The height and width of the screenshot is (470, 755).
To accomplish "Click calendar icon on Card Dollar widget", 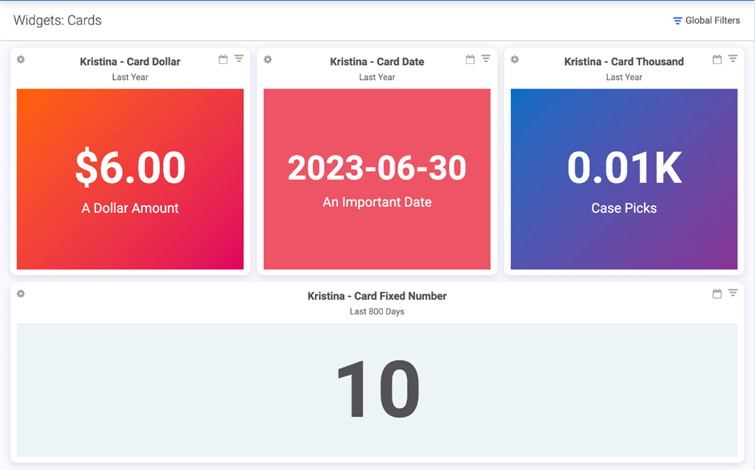I will 223,60.
